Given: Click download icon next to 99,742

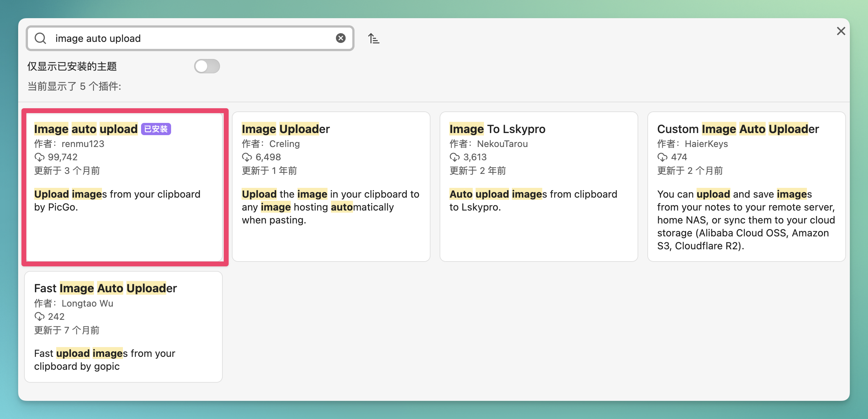Looking at the screenshot, I should click(39, 157).
